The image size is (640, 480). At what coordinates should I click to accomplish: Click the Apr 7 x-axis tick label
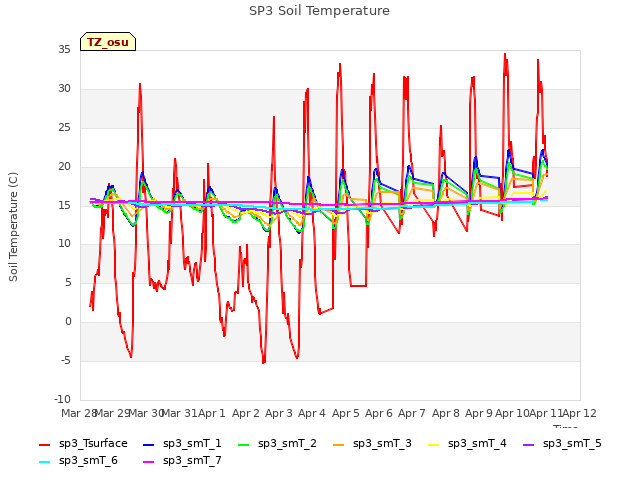point(412,413)
